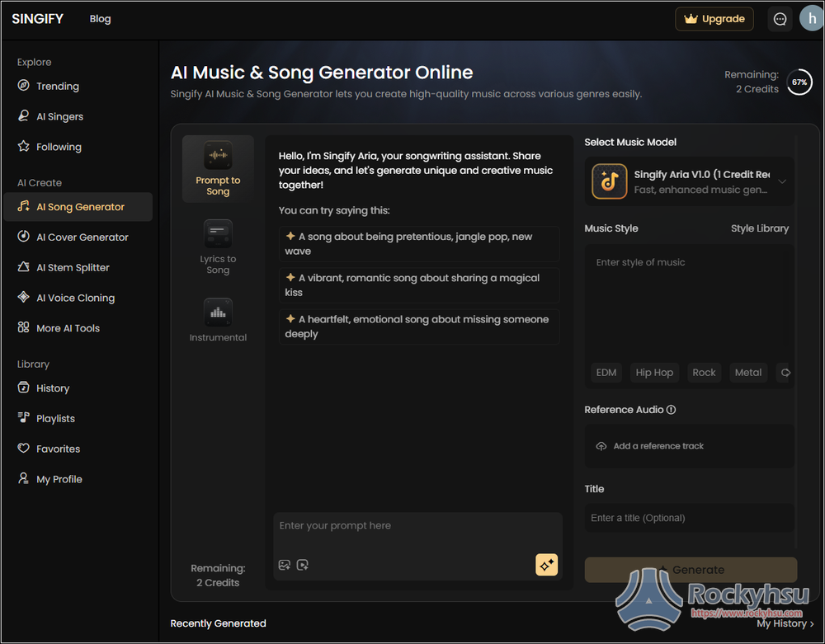825x644 pixels.
Task: Open the Blog link in the header
Action: tap(100, 19)
